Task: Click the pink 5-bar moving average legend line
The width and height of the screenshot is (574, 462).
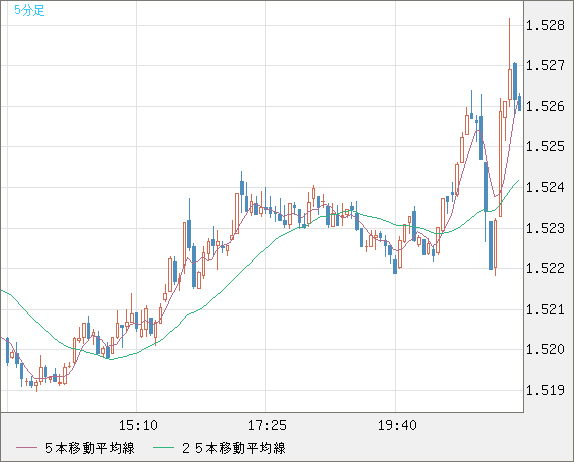Action: point(26,448)
